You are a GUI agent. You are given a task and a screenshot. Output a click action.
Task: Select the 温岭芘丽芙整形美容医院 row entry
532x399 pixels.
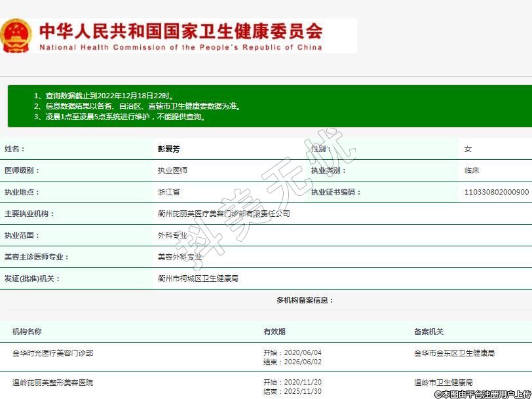pyautogui.click(x=52, y=383)
